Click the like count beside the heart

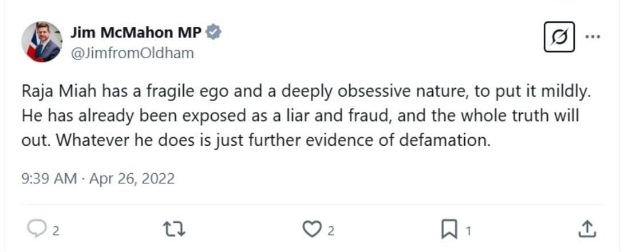331,231
